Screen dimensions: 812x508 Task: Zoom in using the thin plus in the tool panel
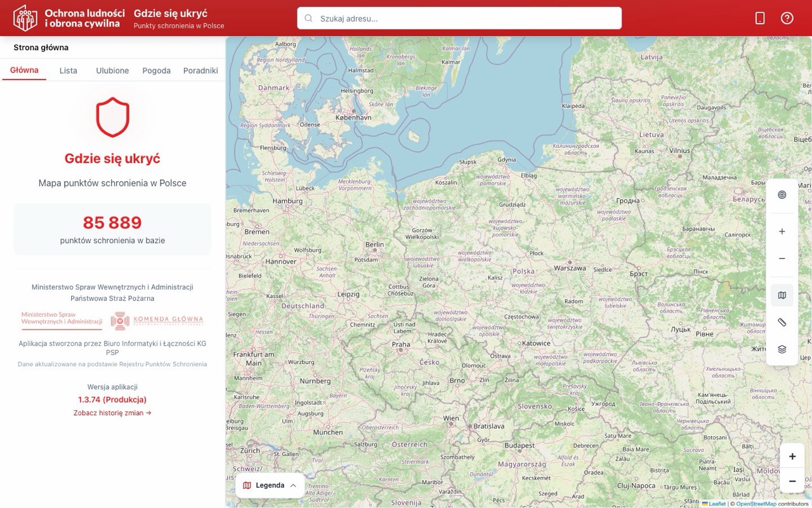tap(782, 232)
